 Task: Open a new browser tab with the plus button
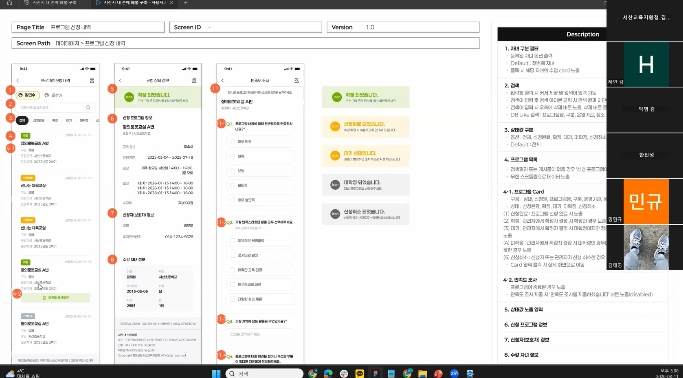[186, 3]
